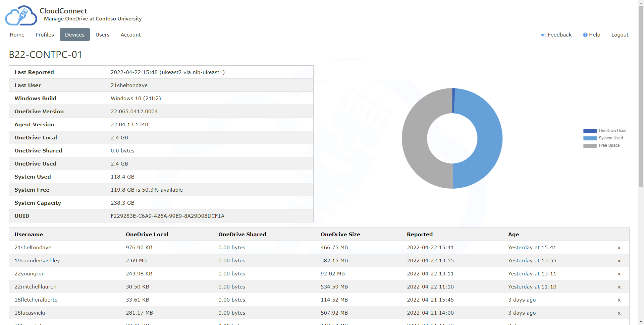Click the x for 22youngron
Image resolution: width=644 pixels, height=325 pixels.
619,274
